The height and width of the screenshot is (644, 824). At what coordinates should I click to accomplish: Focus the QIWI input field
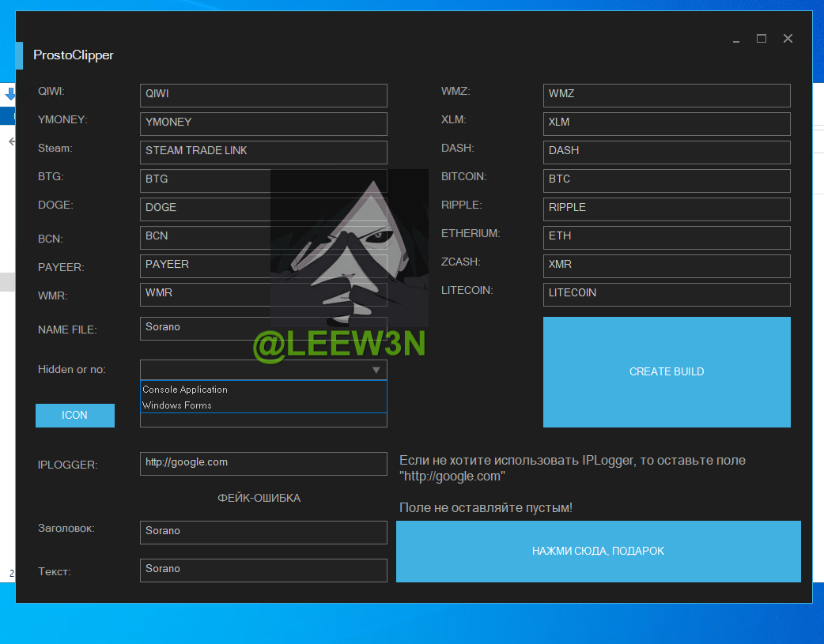[263, 96]
